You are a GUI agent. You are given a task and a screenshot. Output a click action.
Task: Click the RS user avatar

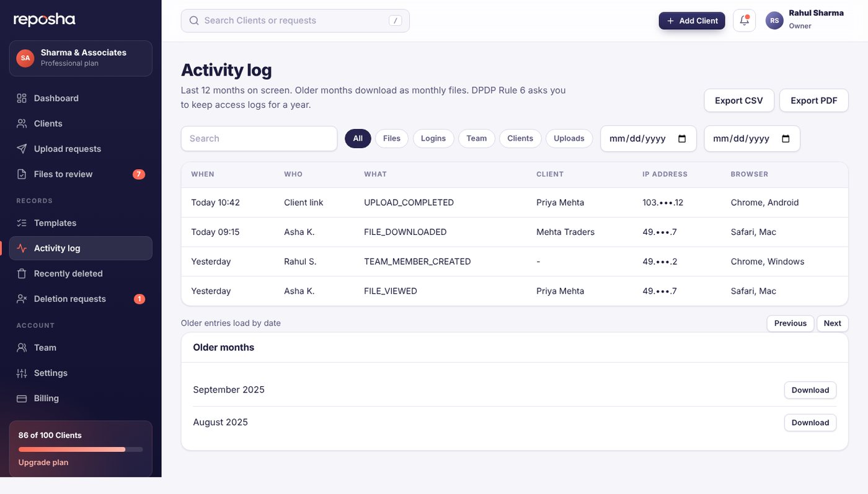774,20
